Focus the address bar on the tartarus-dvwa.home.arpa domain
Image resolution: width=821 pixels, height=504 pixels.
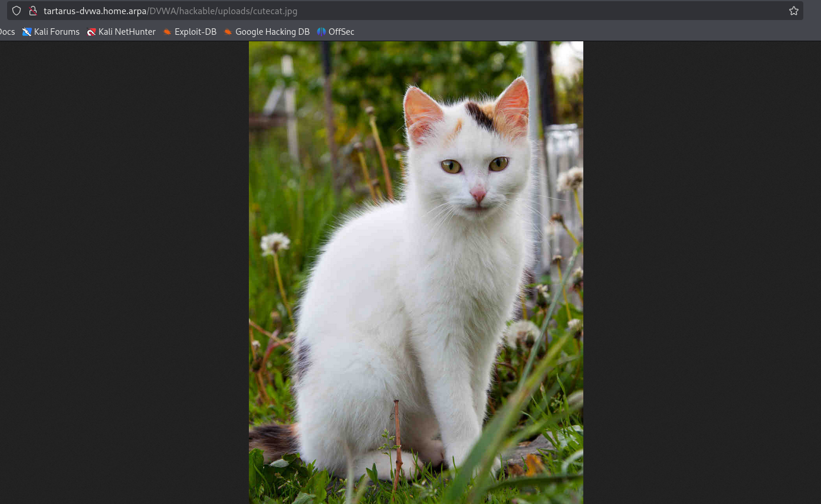[x=94, y=11]
